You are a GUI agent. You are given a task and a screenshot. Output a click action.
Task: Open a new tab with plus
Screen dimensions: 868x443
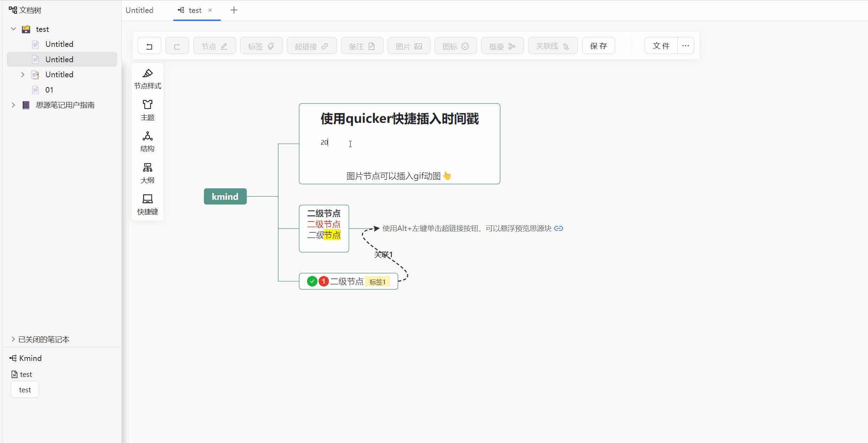(x=234, y=10)
